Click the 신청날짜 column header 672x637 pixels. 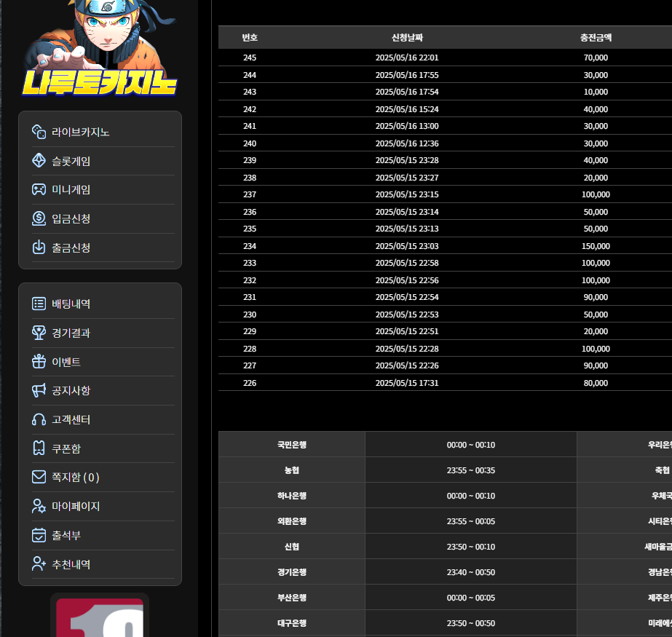point(407,38)
